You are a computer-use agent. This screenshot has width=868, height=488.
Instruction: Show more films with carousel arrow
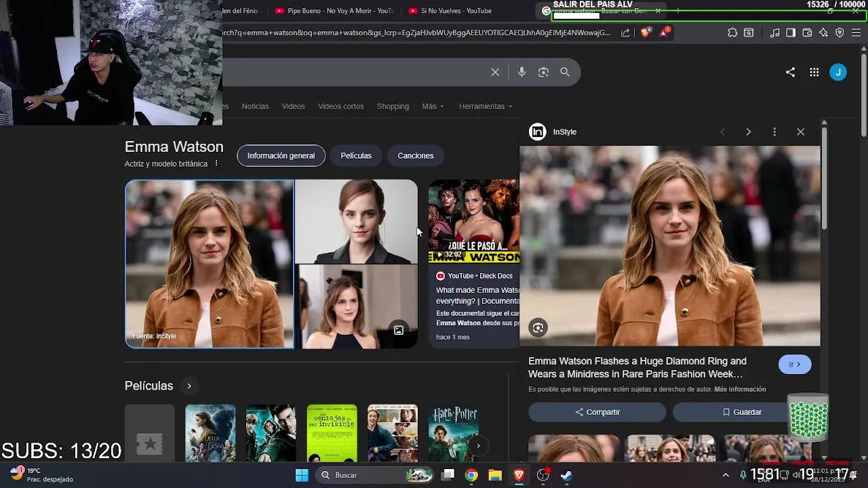(478, 445)
